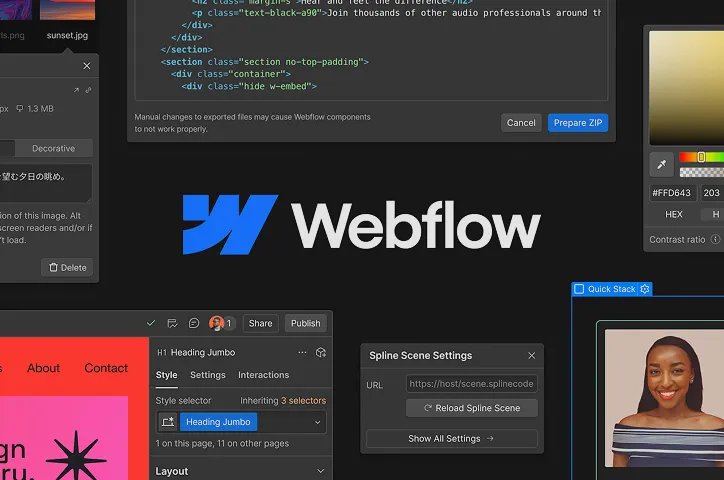Viewport: 724px width, 480px height.
Task: Select the Quick Stack element label
Action: tap(611, 289)
